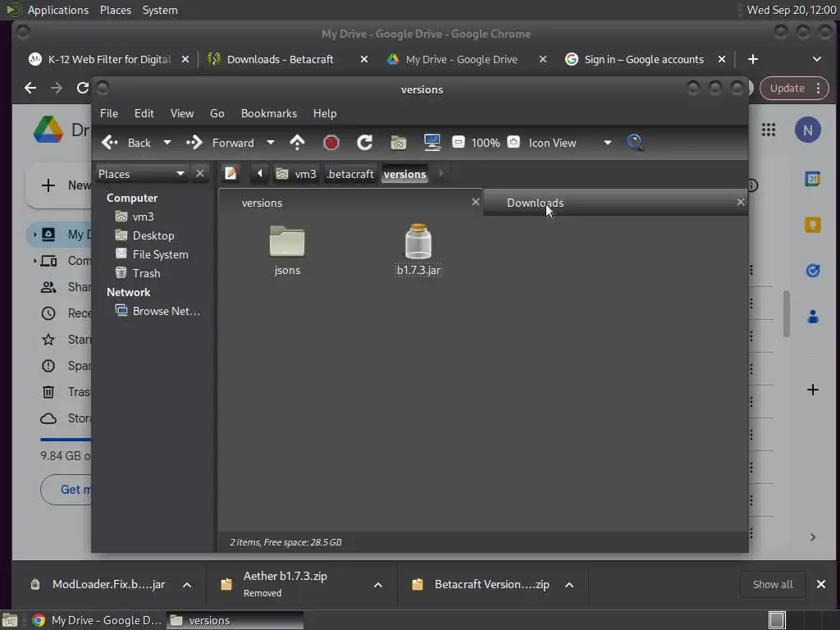The height and width of the screenshot is (630, 840).
Task: Close the versions file tab
Action: [475, 202]
